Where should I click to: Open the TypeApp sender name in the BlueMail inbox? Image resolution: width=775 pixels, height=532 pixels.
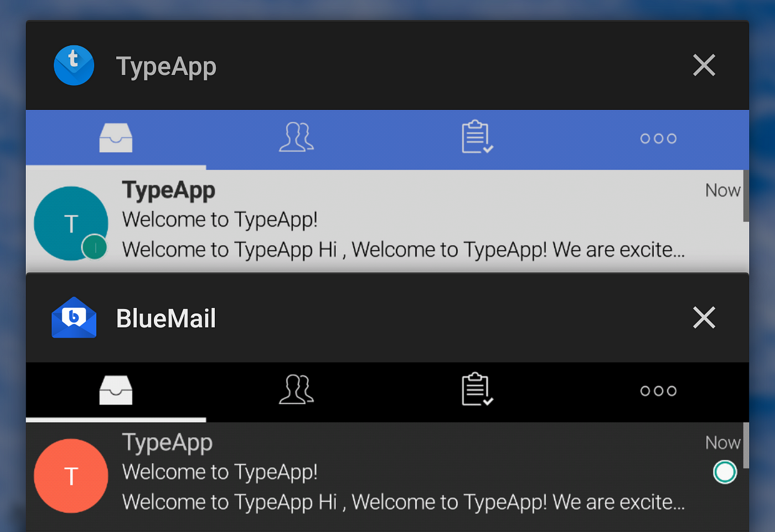point(168,443)
